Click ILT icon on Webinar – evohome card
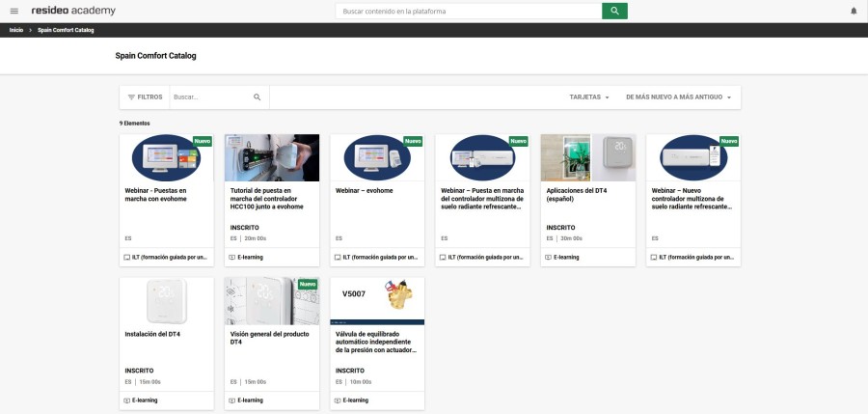Screen dimensions: 868x414 coord(338,257)
